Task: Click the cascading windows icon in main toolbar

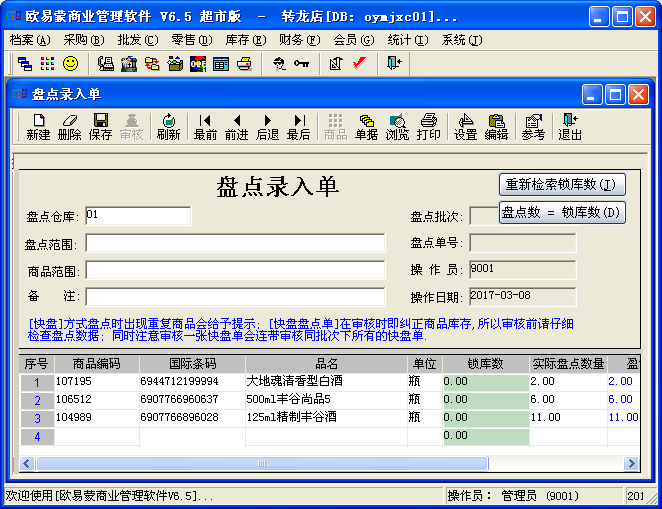Action: (x=25, y=64)
